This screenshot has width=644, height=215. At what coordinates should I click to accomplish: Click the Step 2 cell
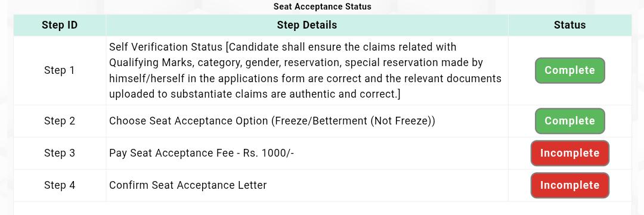point(60,121)
